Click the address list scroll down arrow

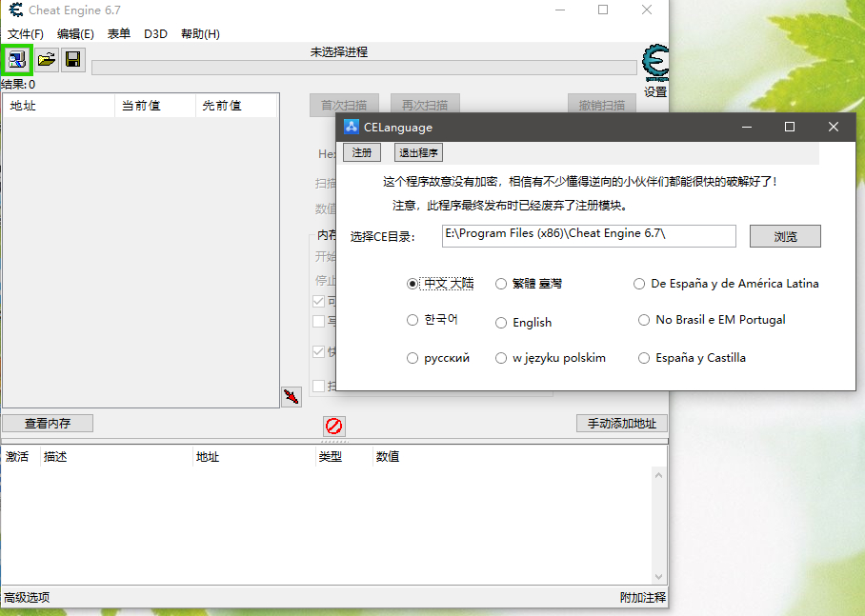coord(658,577)
